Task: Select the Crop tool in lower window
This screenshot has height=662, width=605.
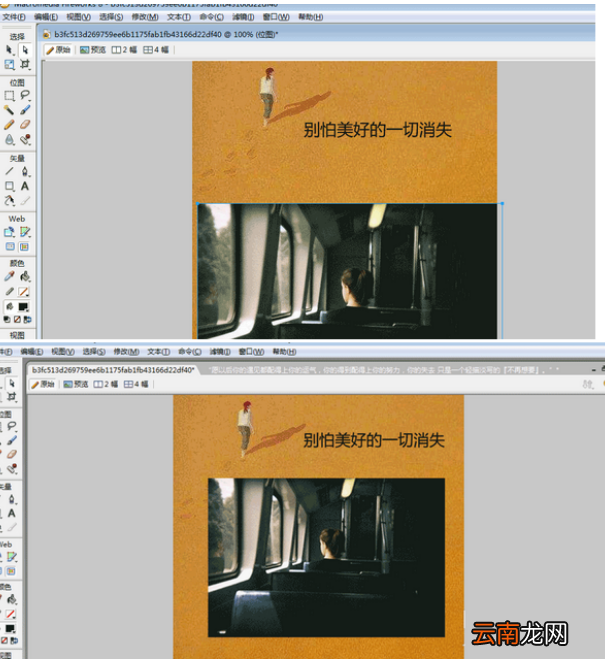Action: (12, 397)
